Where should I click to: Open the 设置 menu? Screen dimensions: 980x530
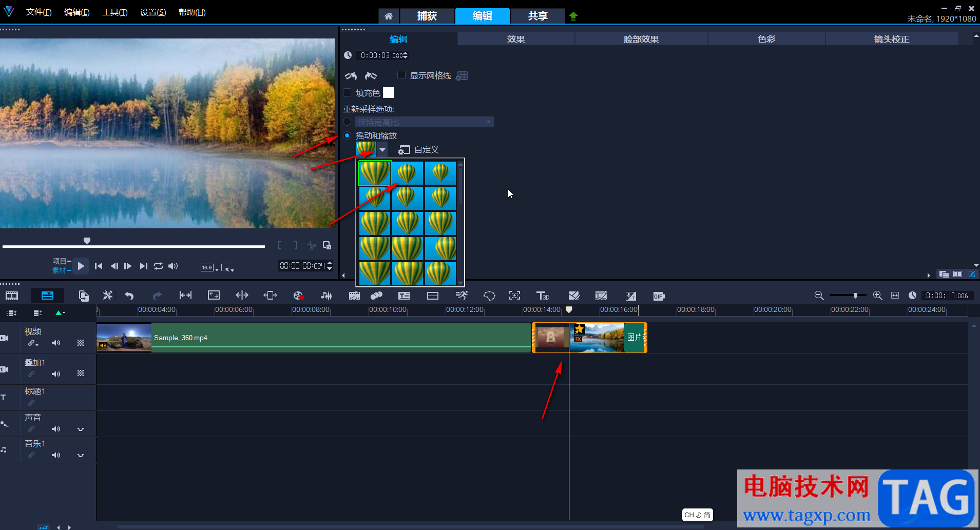coord(153,12)
